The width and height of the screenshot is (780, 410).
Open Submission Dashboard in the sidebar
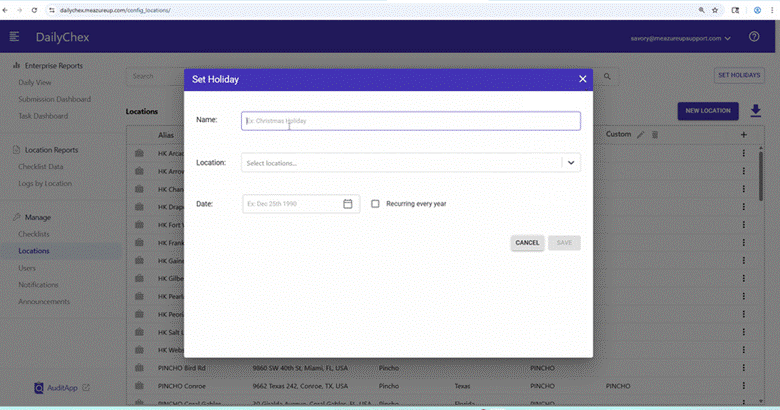[x=55, y=99]
